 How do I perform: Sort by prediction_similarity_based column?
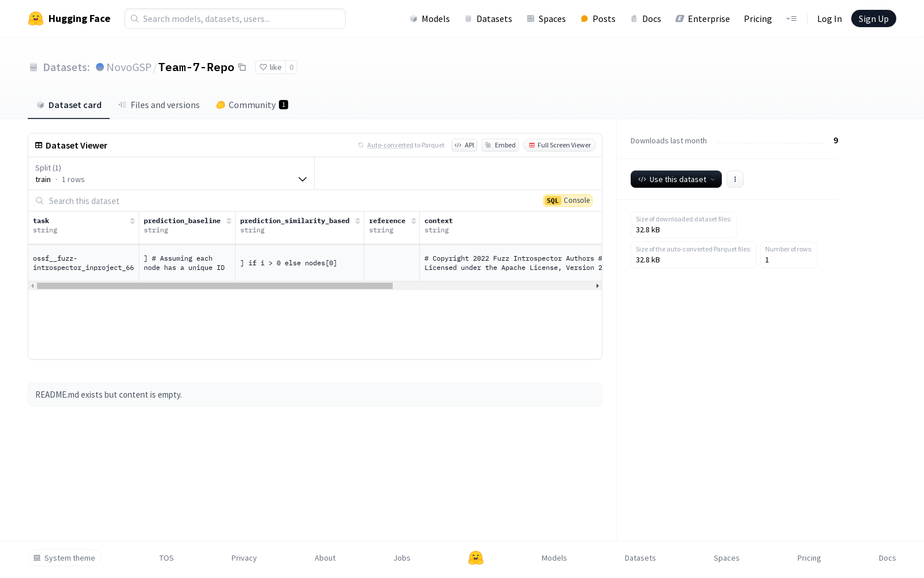(x=357, y=221)
